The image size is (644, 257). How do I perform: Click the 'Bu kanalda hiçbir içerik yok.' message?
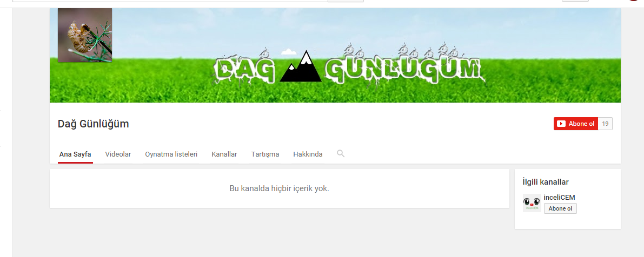click(280, 188)
